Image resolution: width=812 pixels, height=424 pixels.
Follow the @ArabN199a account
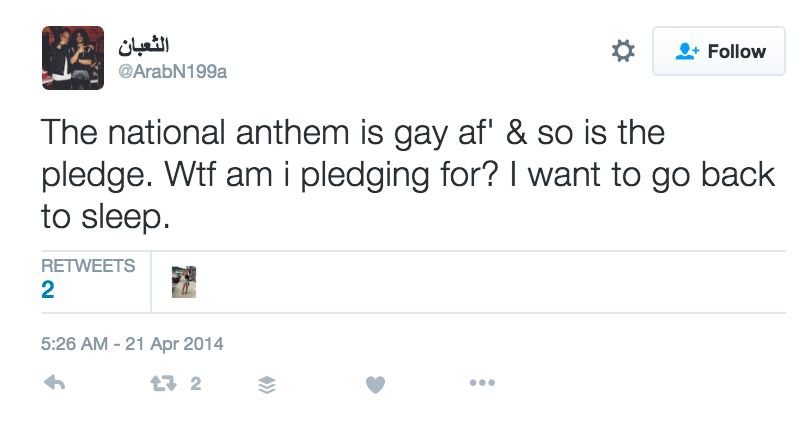720,51
